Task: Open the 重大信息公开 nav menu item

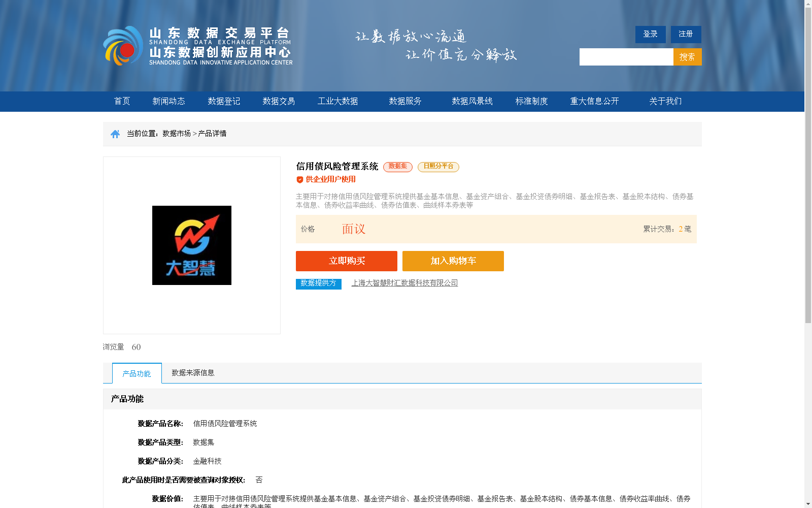Action: point(595,101)
